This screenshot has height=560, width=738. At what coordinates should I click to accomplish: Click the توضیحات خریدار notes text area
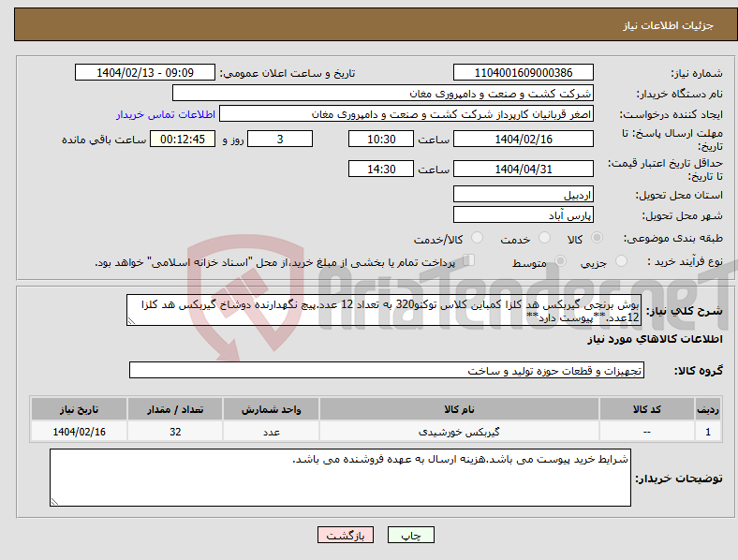click(x=340, y=478)
